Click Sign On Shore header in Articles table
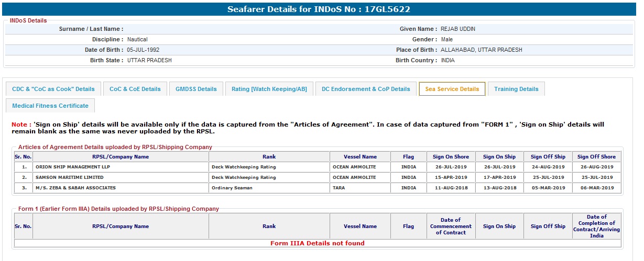This screenshot has width=644, height=261. 451,156
